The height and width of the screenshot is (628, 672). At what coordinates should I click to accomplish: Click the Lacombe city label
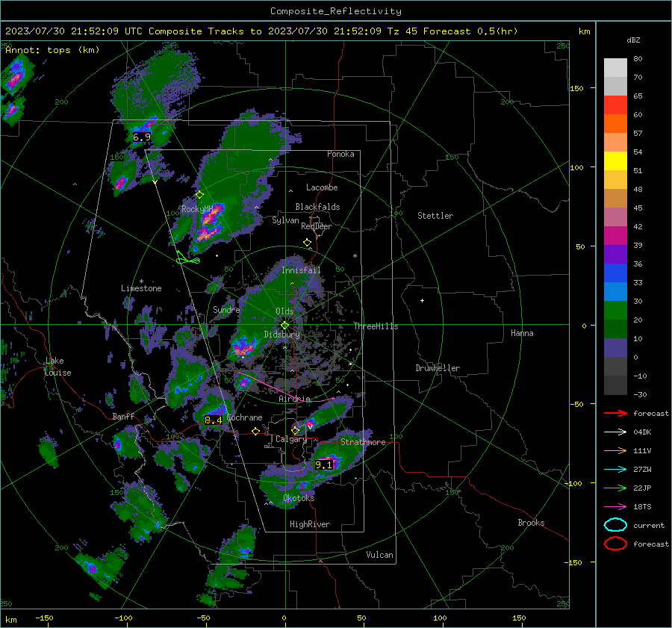pyautogui.click(x=322, y=187)
